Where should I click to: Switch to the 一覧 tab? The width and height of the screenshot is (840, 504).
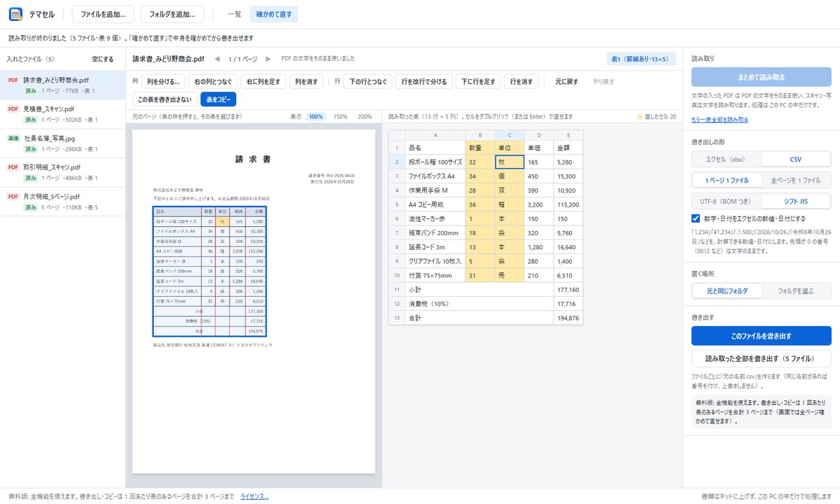click(x=234, y=14)
